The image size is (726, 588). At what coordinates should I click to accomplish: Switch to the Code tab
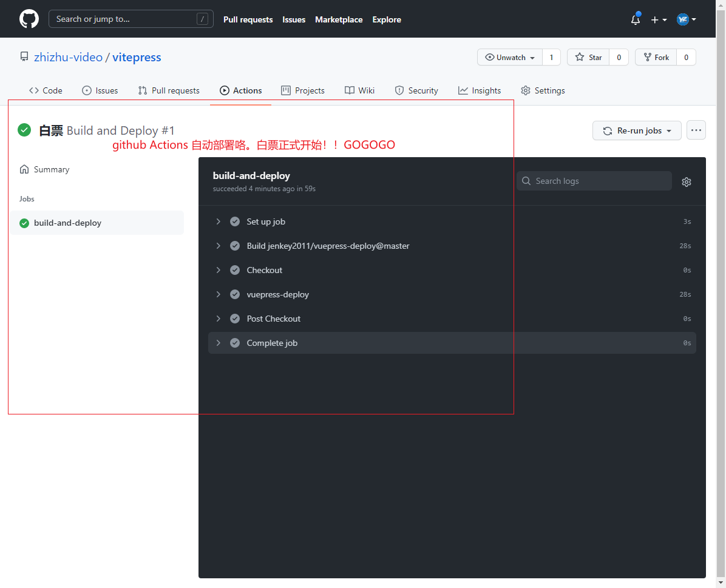[46, 91]
